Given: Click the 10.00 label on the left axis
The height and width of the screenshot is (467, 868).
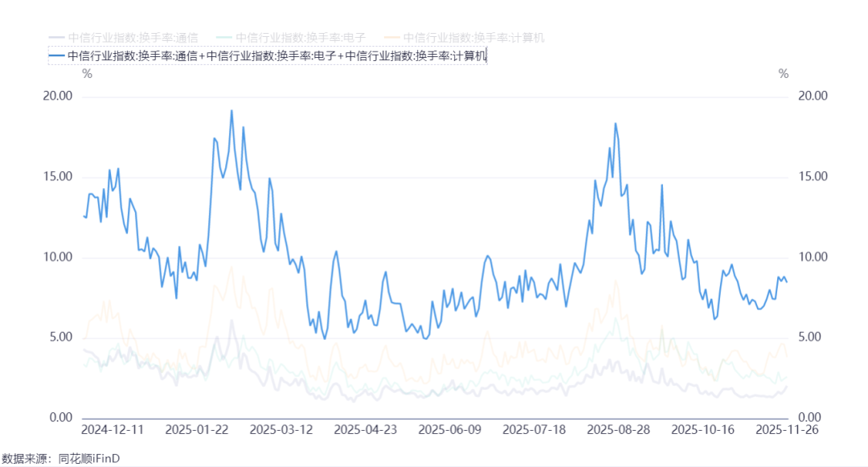Looking at the screenshot, I should (x=58, y=257).
